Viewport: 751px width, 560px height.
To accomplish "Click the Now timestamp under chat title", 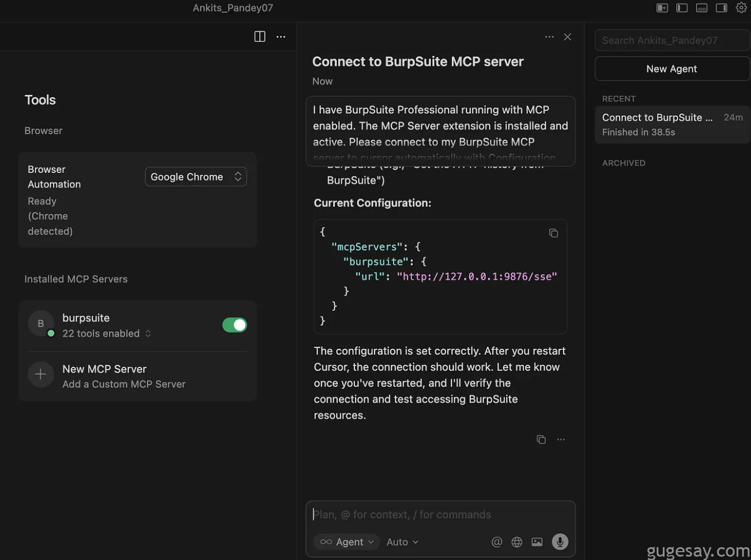I will coord(322,81).
